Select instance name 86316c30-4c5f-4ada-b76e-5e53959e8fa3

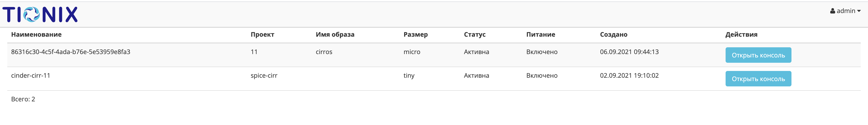coord(70,52)
